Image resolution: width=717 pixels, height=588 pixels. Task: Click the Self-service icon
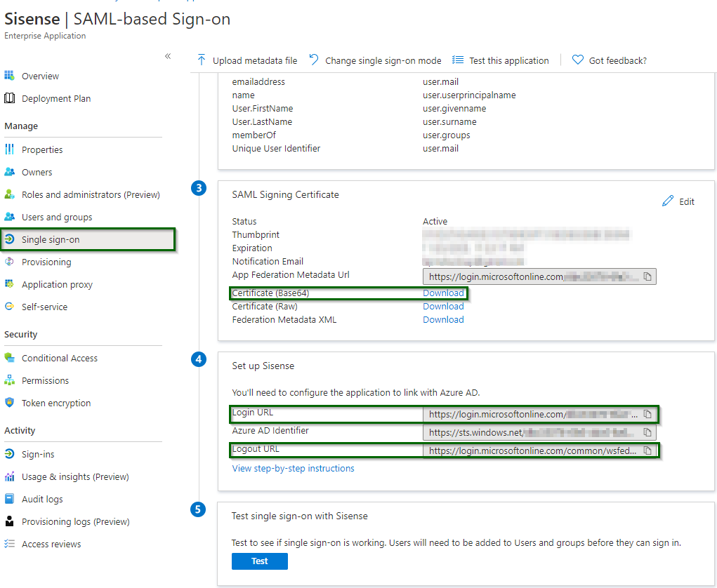(9, 306)
